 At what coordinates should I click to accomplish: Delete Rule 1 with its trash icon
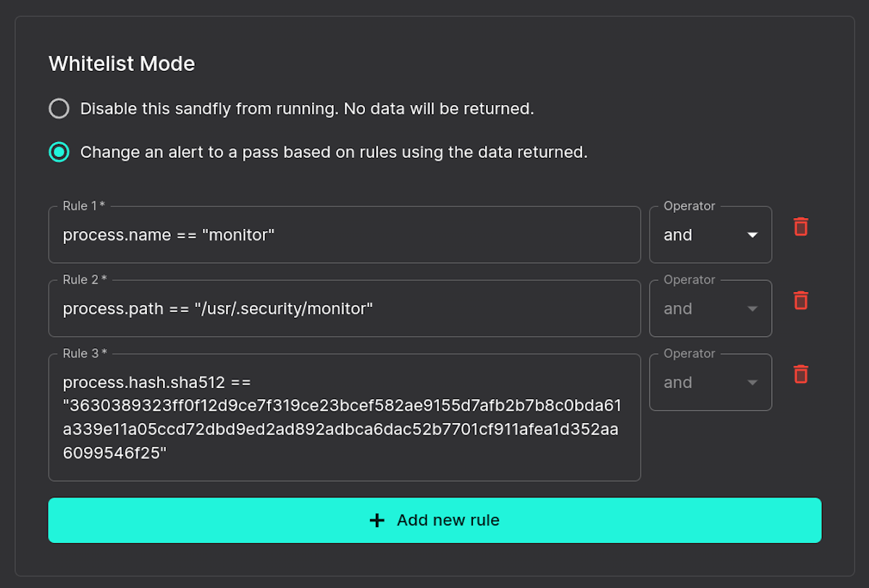800,227
